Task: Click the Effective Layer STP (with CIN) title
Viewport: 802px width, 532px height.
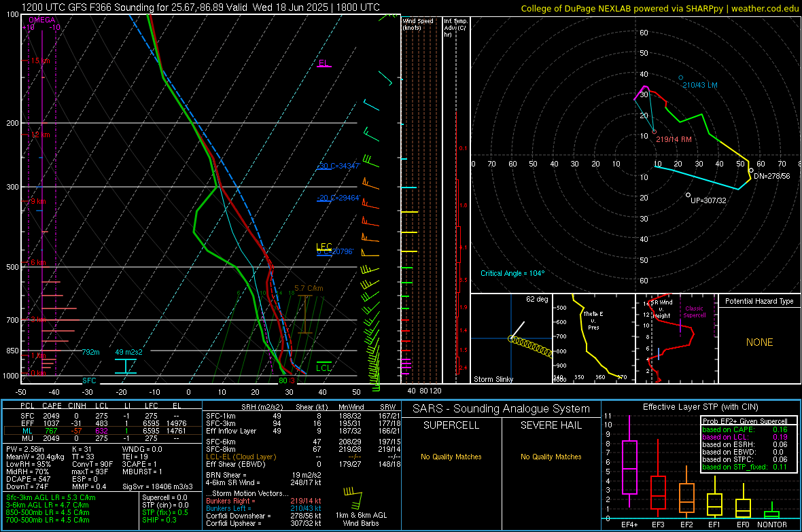Action: tap(700, 407)
